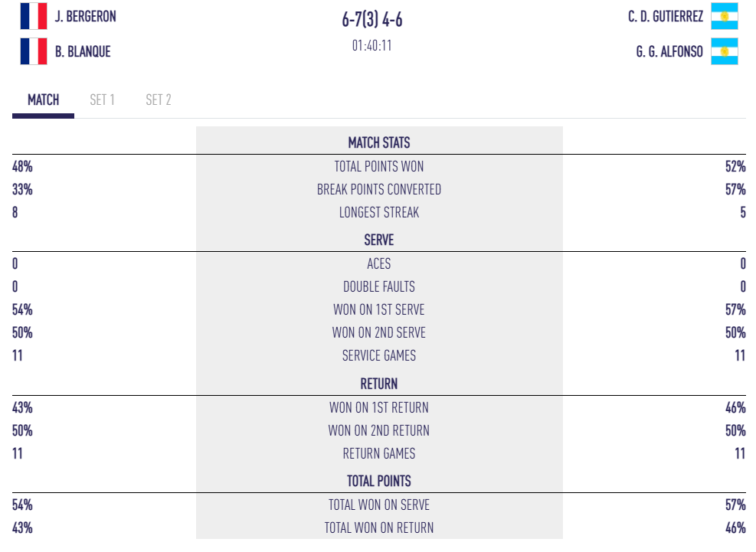
Task: Open the SET 1 tab
Action: tap(102, 100)
